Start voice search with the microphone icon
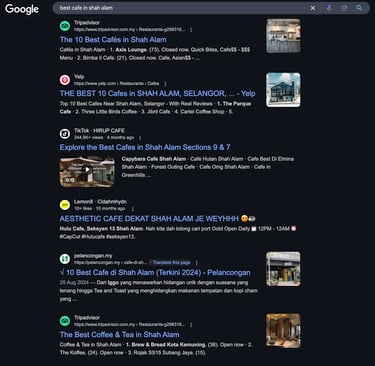Screen dimensions: 375x366 329,8
